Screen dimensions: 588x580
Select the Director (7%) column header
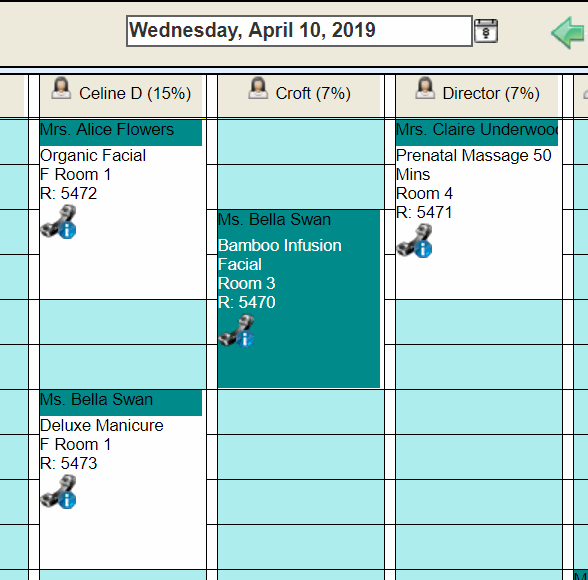pos(477,96)
